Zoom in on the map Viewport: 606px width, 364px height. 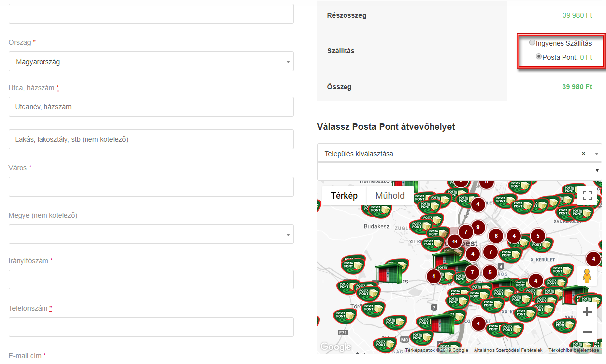(587, 312)
